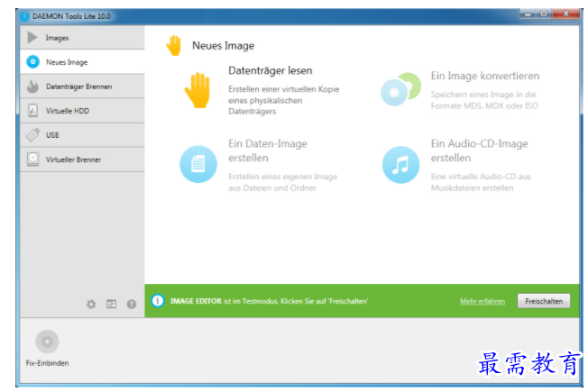Screen dimensions: 588x392
Task: Click the info icon in the green banner
Action: 158,301
